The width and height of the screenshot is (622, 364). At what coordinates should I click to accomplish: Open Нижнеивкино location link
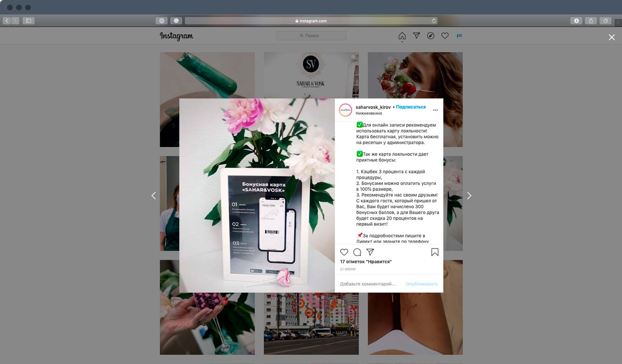point(369,113)
